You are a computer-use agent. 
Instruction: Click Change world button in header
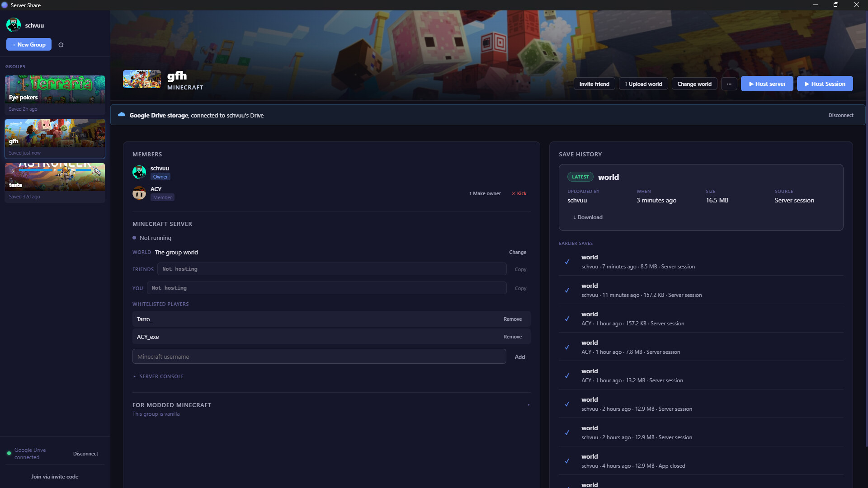[x=694, y=84]
